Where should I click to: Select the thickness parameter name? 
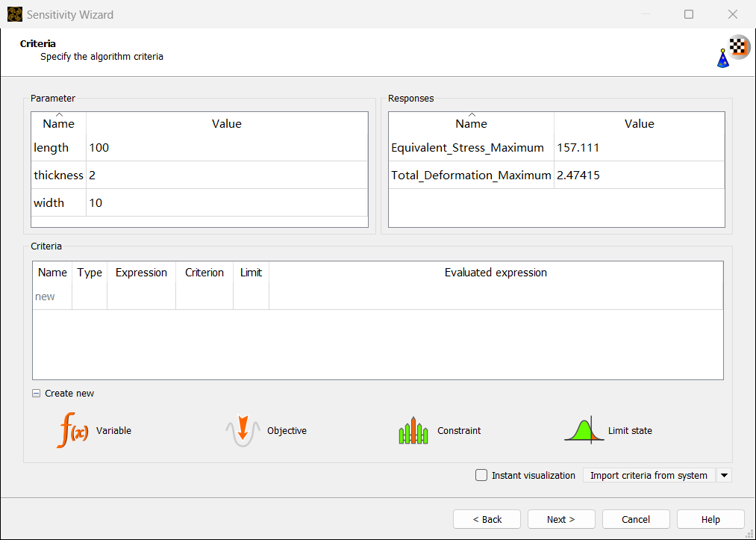[59, 176]
